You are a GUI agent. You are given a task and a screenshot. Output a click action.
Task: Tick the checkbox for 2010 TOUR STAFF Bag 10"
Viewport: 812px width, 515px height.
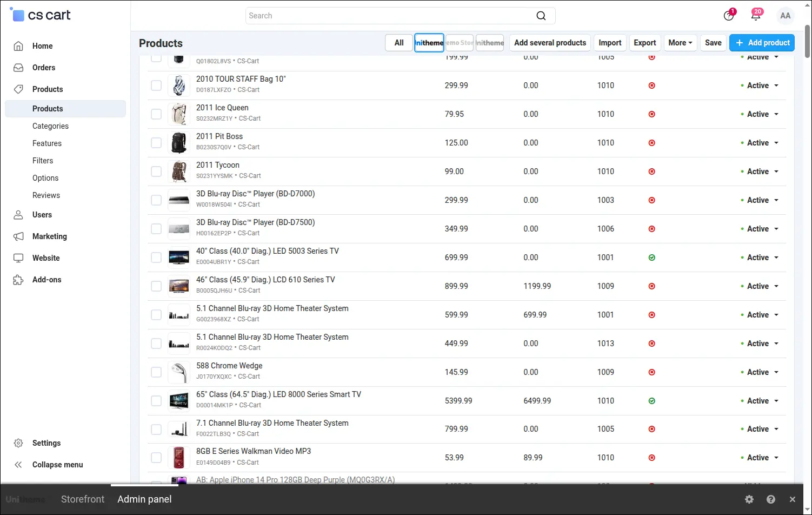click(156, 85)
